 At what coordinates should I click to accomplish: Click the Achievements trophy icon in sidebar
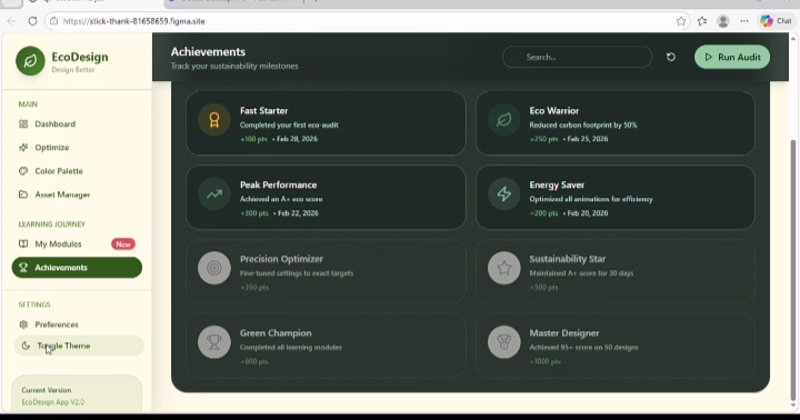coord(23,267)
